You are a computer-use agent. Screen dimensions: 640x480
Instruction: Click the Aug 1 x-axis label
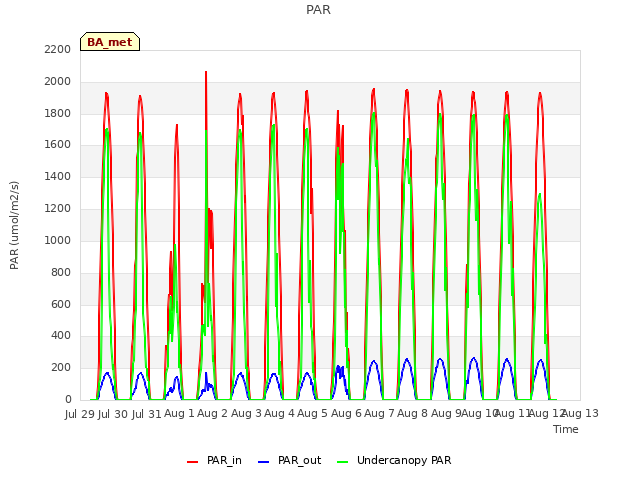click(179, 413)
